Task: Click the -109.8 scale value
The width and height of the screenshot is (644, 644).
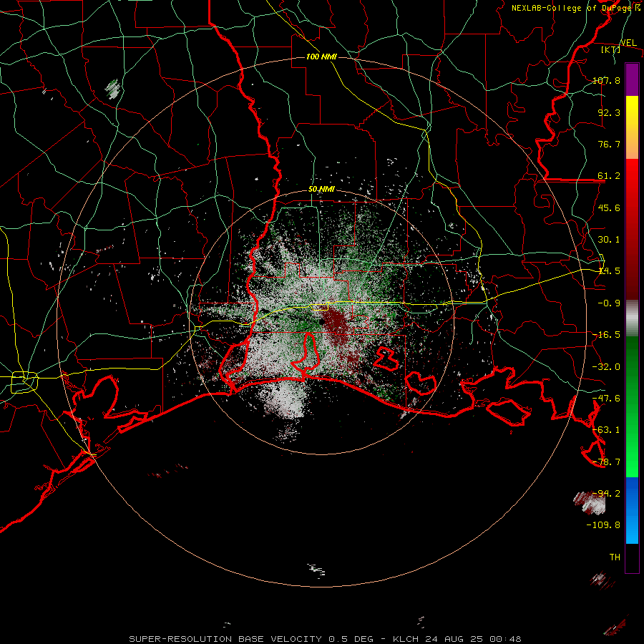Action: (x=603, y=525)
